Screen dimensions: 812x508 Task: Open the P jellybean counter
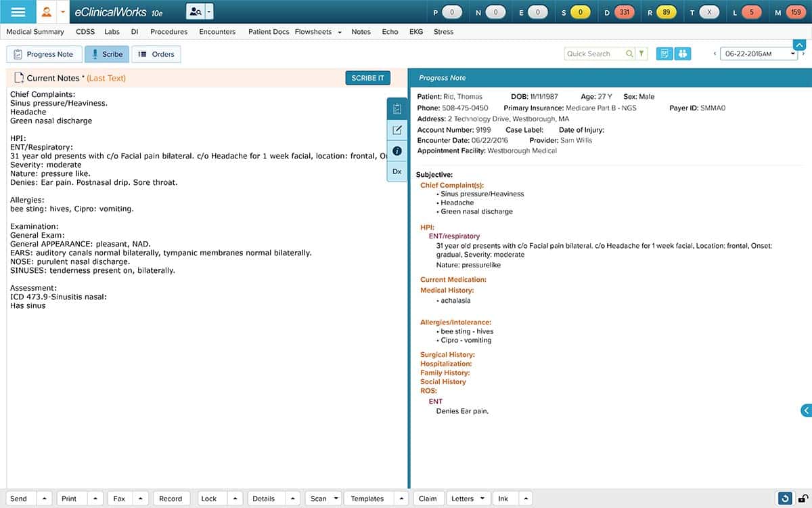(451, 12)
